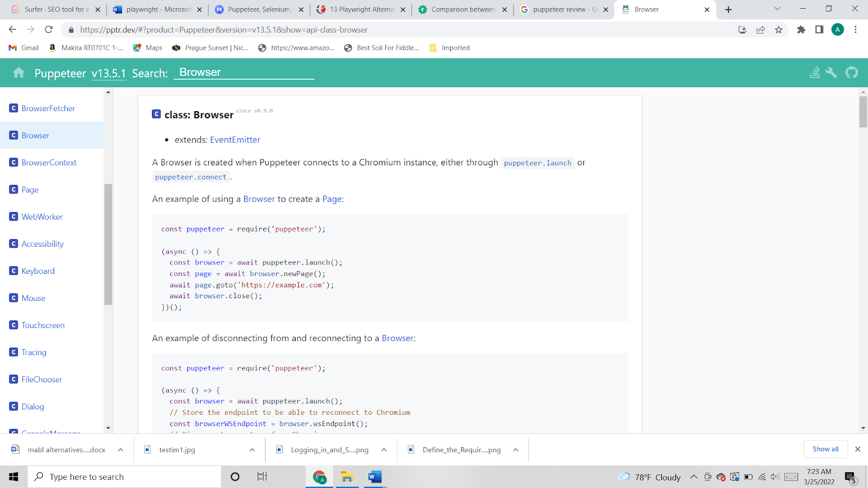
Task: Select Keyboard in the sidebar
Action: (x=38, y=271)
